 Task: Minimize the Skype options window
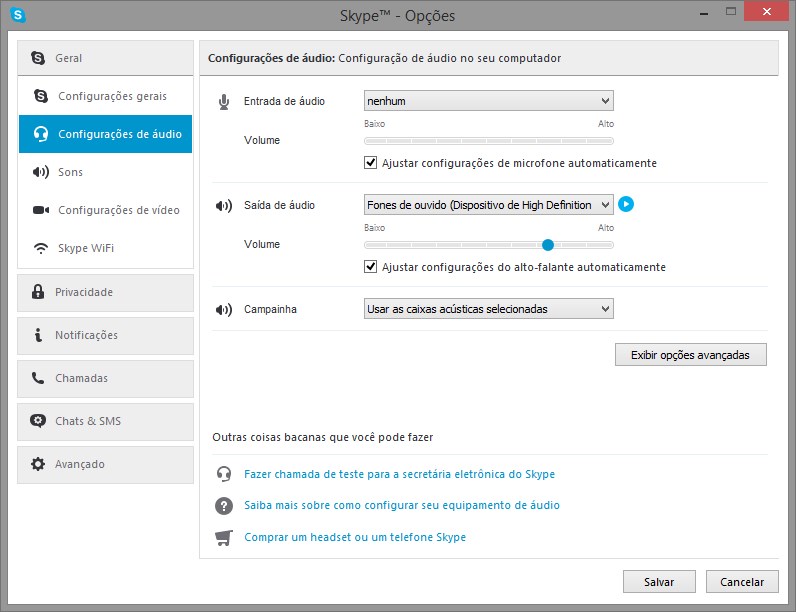(x=704, y=12)
